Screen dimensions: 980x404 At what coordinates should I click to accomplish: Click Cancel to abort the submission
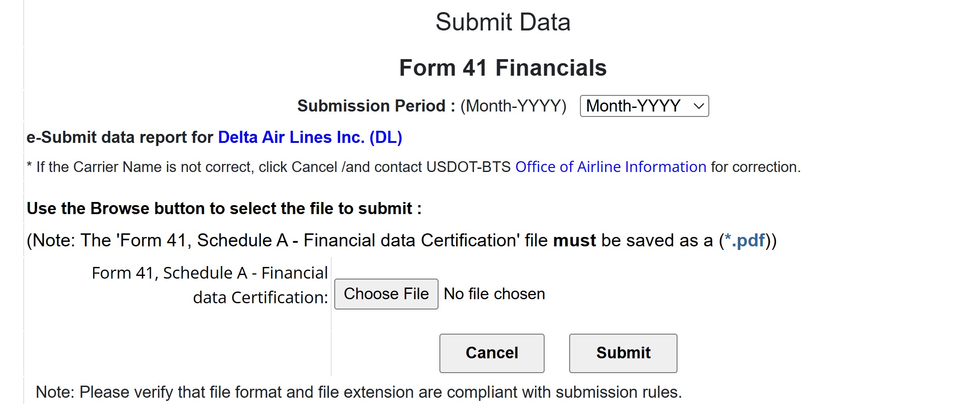[x=491, y=353]
